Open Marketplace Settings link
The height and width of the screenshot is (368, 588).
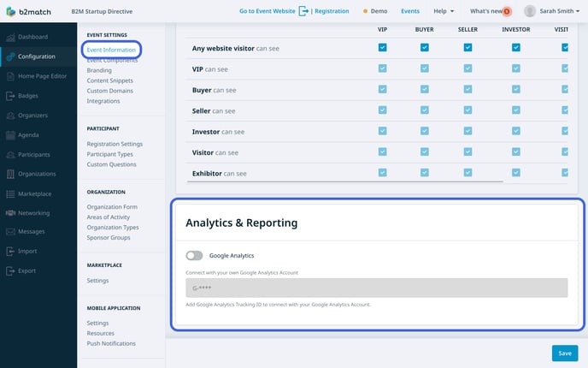coord(97,281)
